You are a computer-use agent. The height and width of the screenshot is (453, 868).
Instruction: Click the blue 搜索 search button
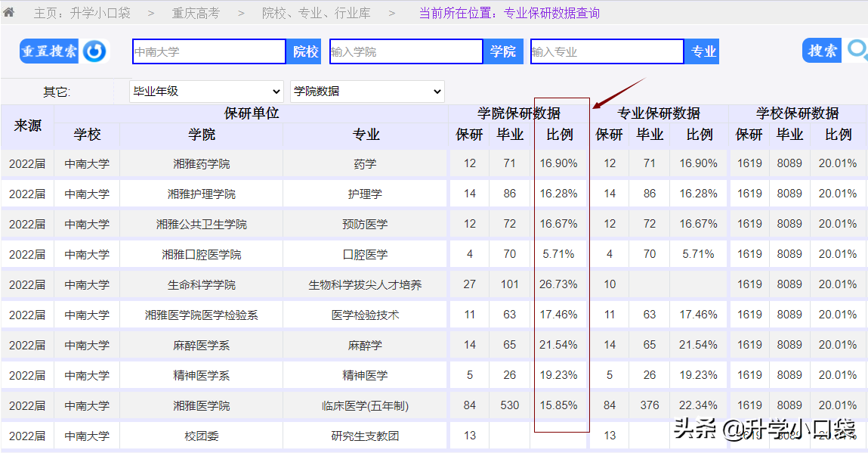pyautogui.click(x=822, y=50)
